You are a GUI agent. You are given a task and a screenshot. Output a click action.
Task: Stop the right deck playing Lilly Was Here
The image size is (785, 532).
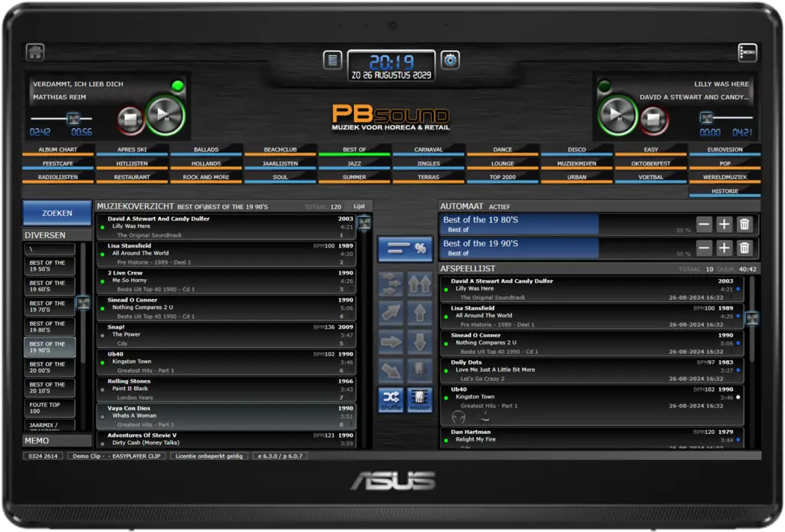tap(652, 119)
